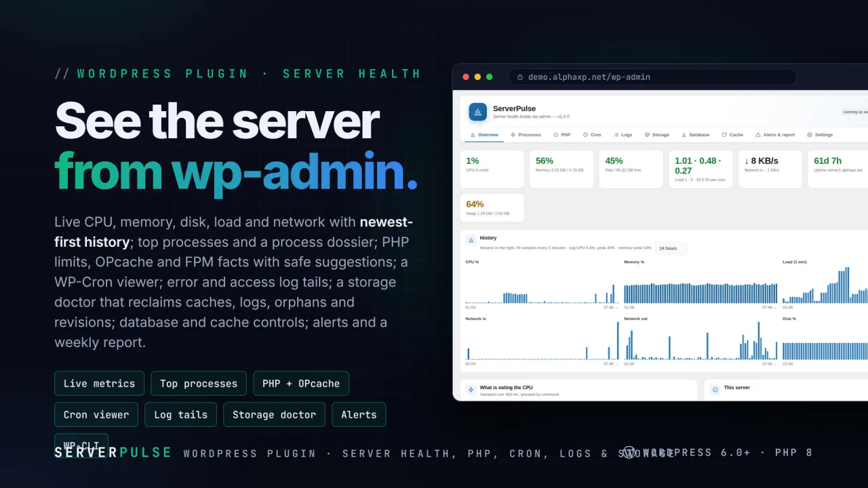Click the Overview tab chart icon
Viewport: 868px width, 488px height.
(473, 135)
